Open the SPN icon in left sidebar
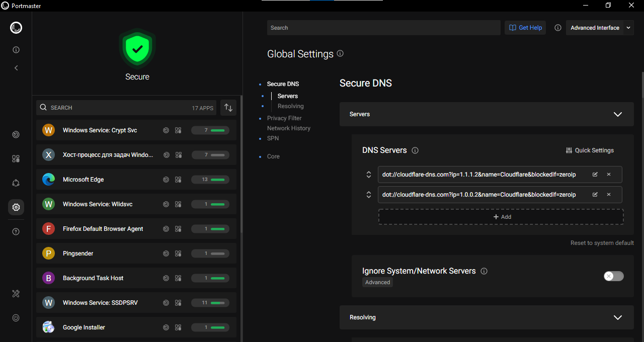The height and width of the screenshot is (342, 644). (16, 183)
